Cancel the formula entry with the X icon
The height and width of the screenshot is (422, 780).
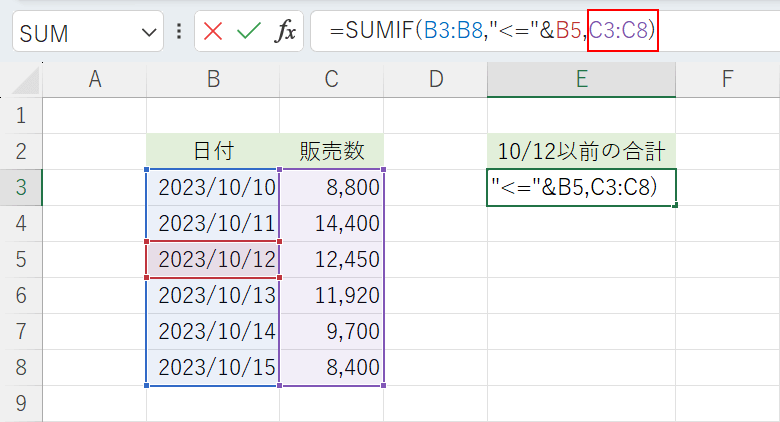tap(213, 32)
